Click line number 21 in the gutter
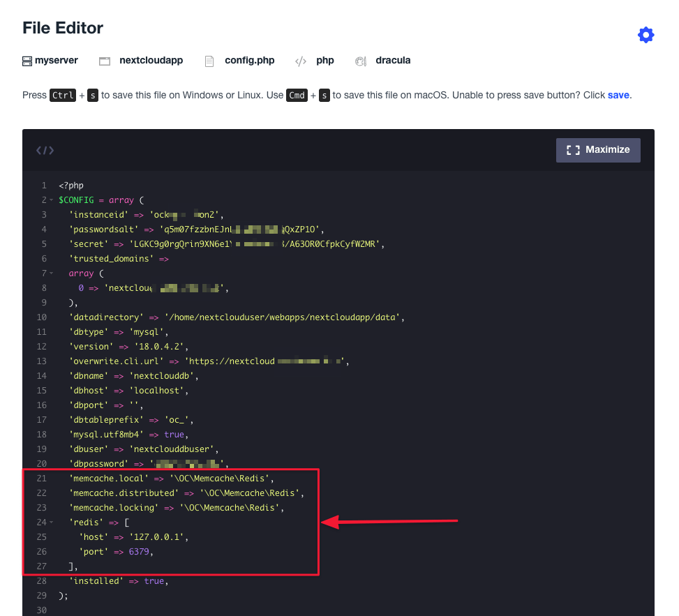679x616 pixels. [41, 478]
